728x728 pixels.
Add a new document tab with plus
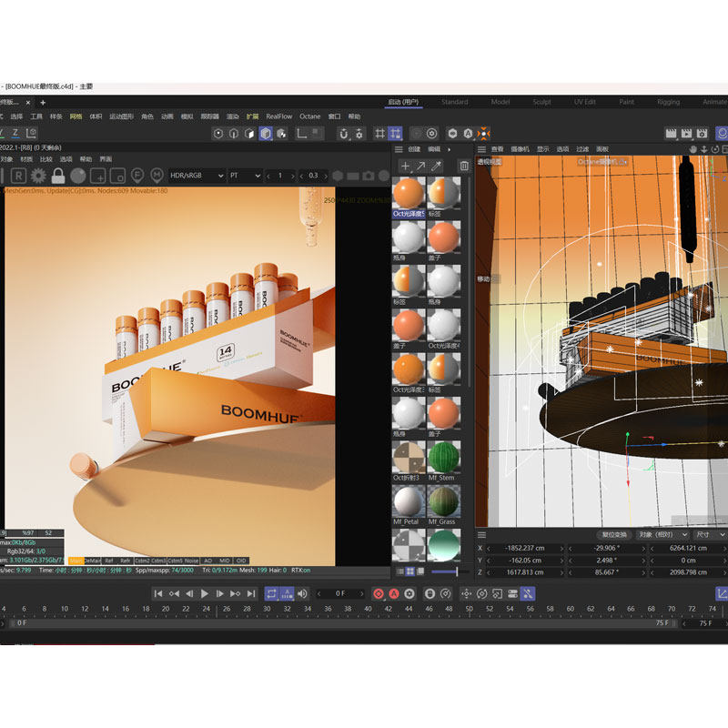click(43, 102)
